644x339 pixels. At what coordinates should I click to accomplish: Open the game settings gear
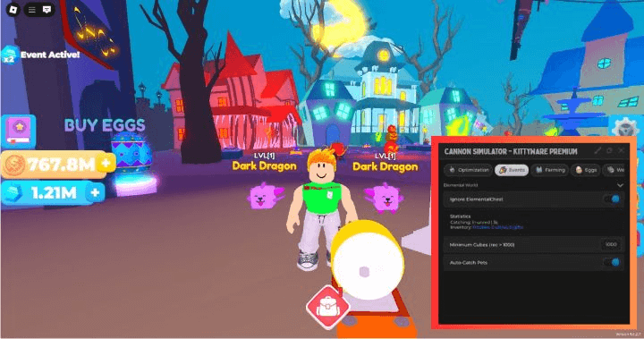click(625, 129)
